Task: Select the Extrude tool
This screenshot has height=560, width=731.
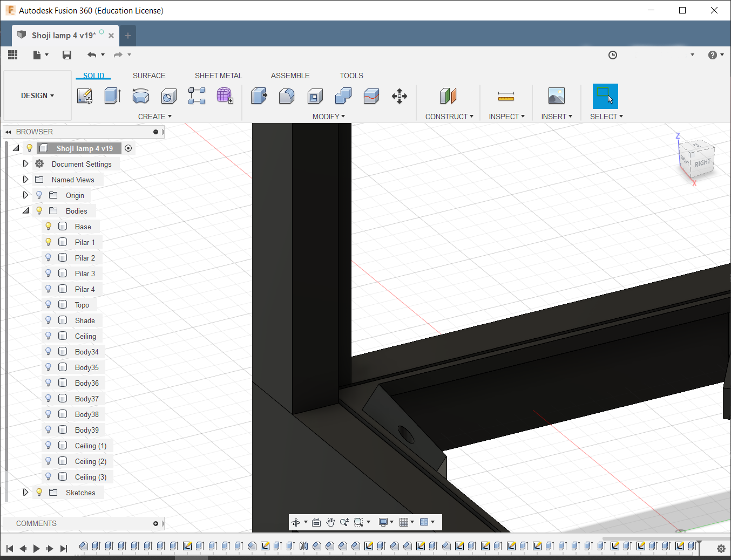Action: [112, 96]
